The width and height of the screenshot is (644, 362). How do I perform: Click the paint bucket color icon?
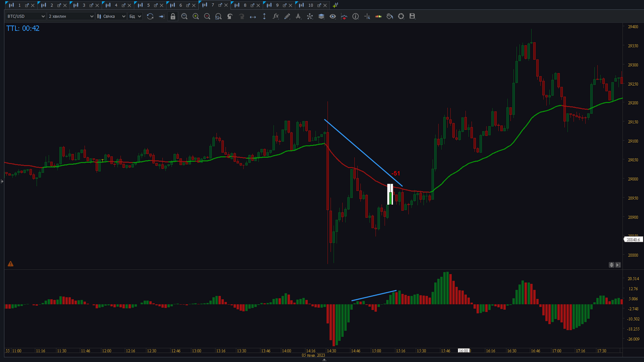[390, 16]
